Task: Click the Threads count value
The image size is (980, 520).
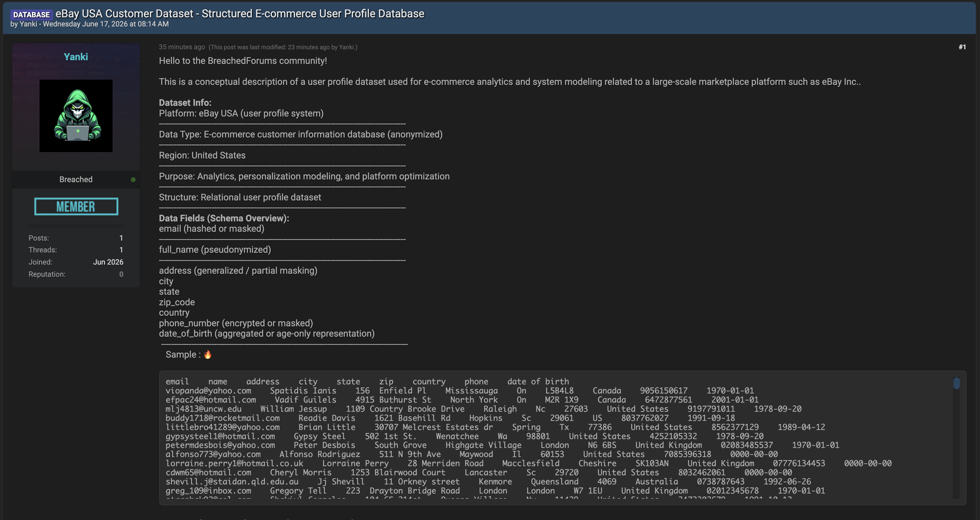Action: (121, 250)
